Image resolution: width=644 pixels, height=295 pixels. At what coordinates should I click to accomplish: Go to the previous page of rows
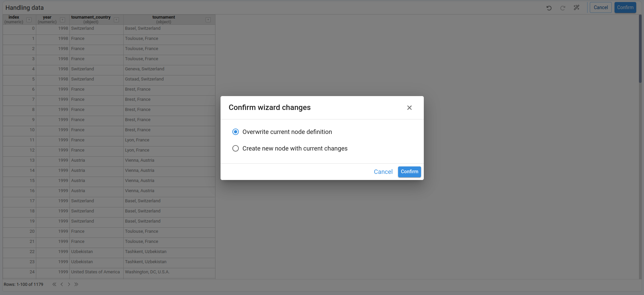(x=62, y=284)
